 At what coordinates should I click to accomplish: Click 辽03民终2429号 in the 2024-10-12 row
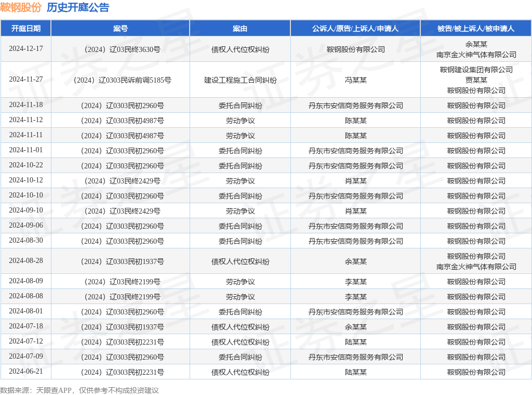(122, 181)
